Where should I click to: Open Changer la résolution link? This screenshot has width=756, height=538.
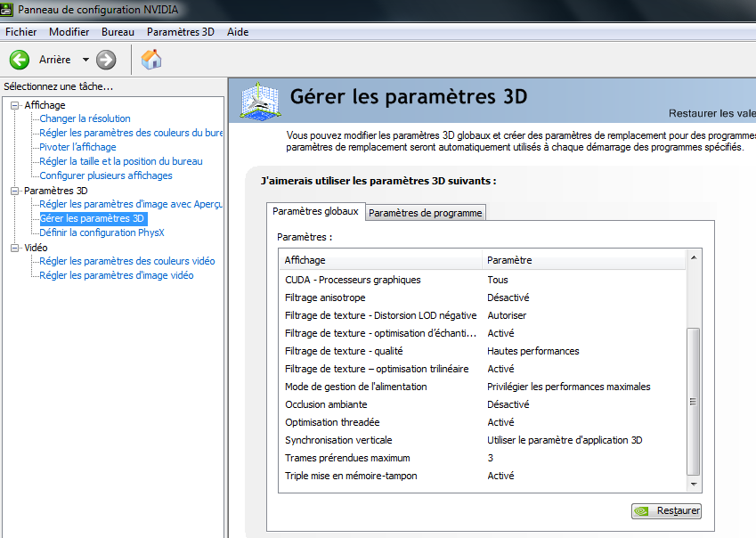point(85,118)
